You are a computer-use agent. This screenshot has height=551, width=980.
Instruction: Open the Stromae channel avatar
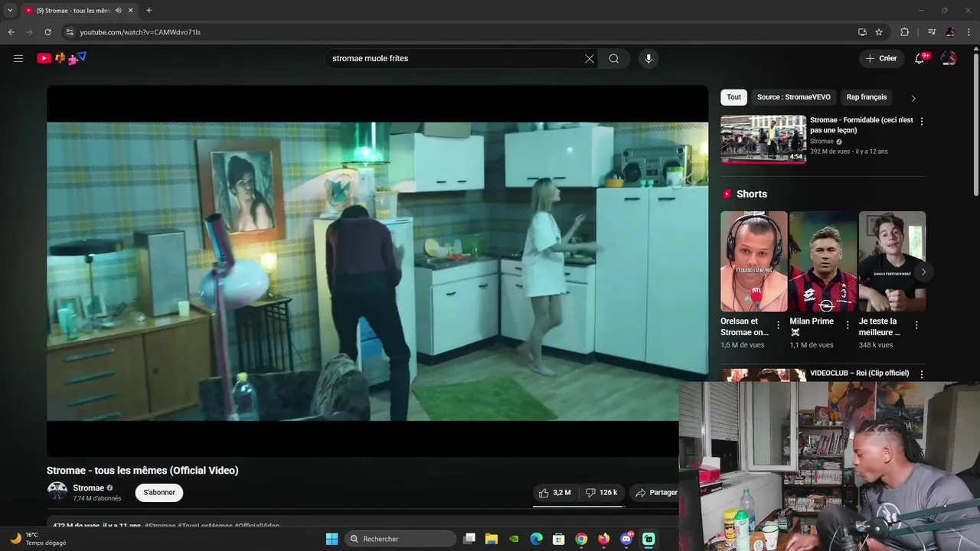57,492
